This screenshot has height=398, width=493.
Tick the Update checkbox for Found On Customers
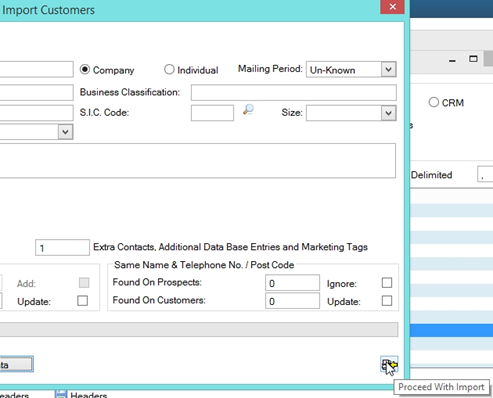387,301
